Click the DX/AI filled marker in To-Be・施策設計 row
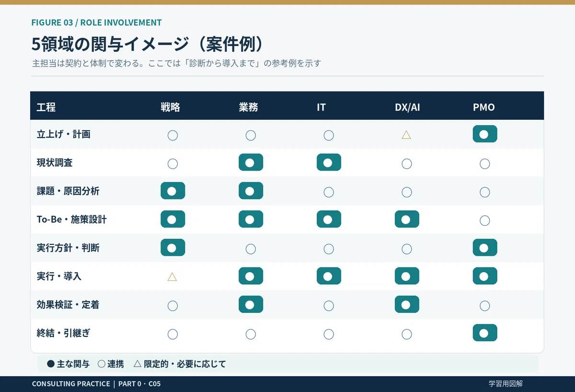The image size is (575, 392). 407,219
